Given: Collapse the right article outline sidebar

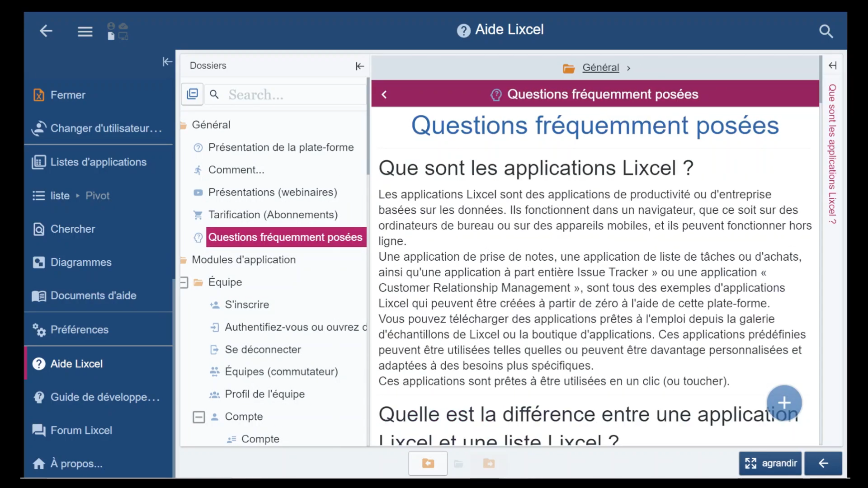Looking at the screenshot, I should tap(833, 65).
